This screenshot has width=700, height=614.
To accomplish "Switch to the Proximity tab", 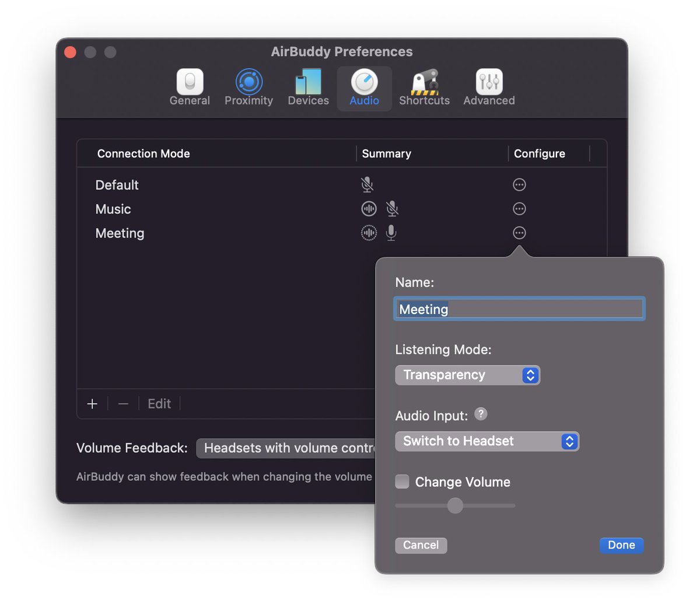I will pyautogui.click(x=249, y=88).
